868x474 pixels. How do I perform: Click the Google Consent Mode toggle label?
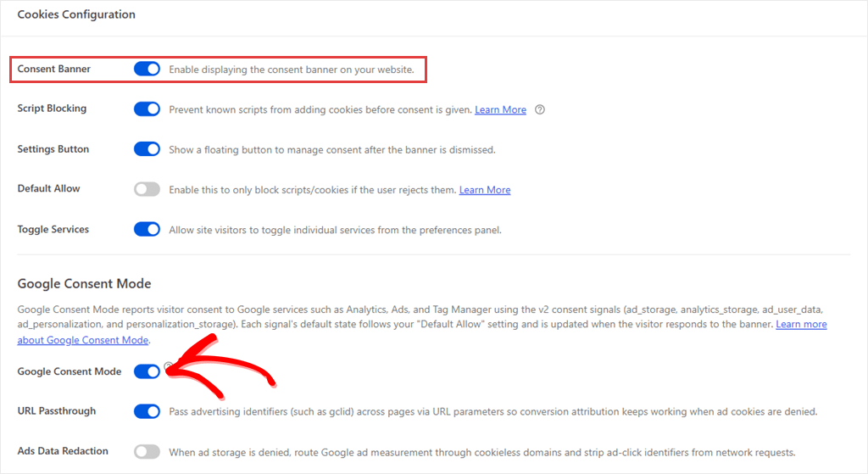[70, 371]
